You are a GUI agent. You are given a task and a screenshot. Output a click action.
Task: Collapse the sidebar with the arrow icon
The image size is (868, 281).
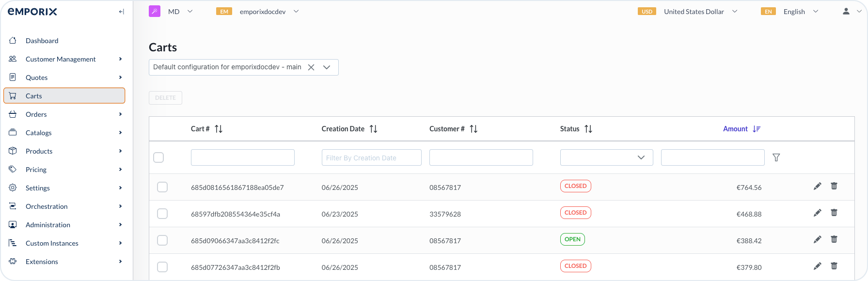121,12
